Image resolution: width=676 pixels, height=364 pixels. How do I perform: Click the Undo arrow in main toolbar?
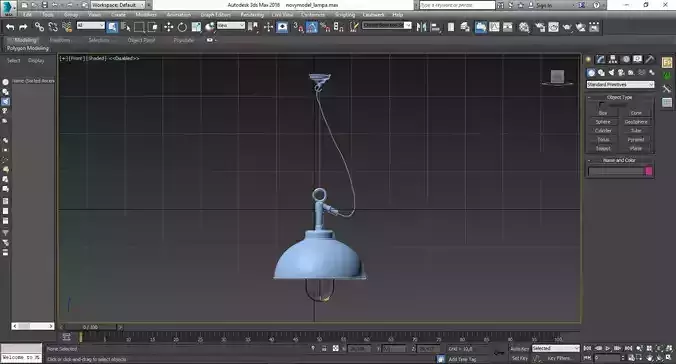click(10, 27)
